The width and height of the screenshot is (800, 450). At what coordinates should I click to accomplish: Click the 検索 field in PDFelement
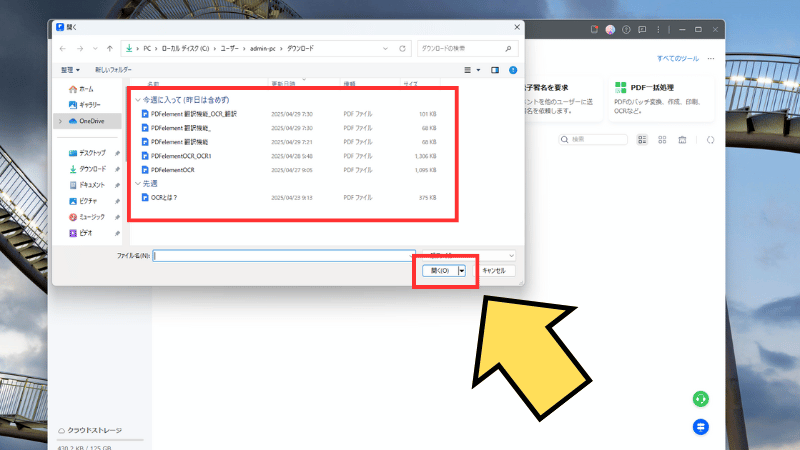(593, 139)
